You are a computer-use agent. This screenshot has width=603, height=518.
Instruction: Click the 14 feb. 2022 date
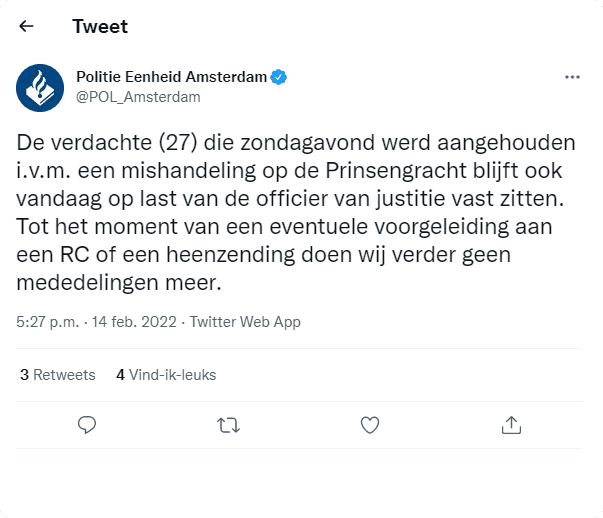[135, 322]
